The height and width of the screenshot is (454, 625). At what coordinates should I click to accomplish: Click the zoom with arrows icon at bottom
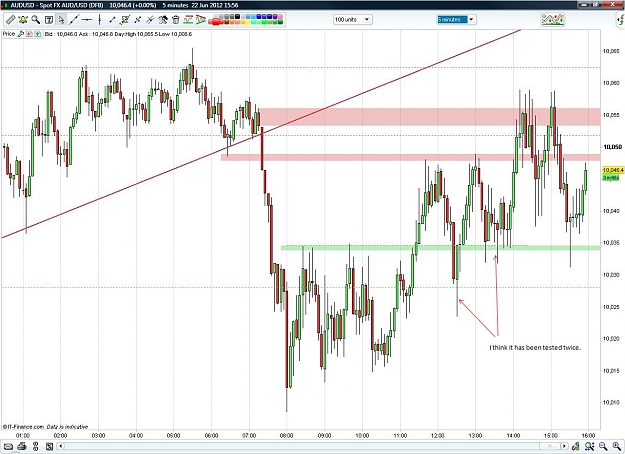pos(590,446)
